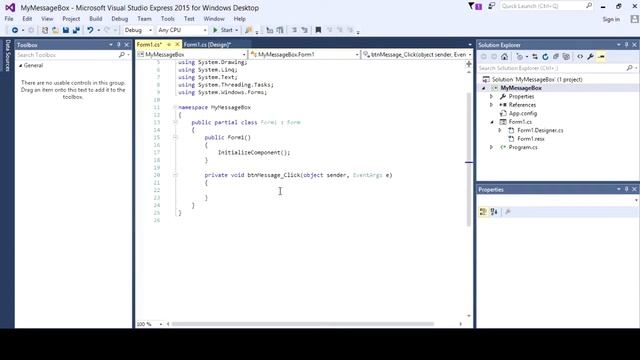The image size is (640, 360).
Task: Click the Toggle Bookmark toolbar icon
Action: click(x=318, y=30)
